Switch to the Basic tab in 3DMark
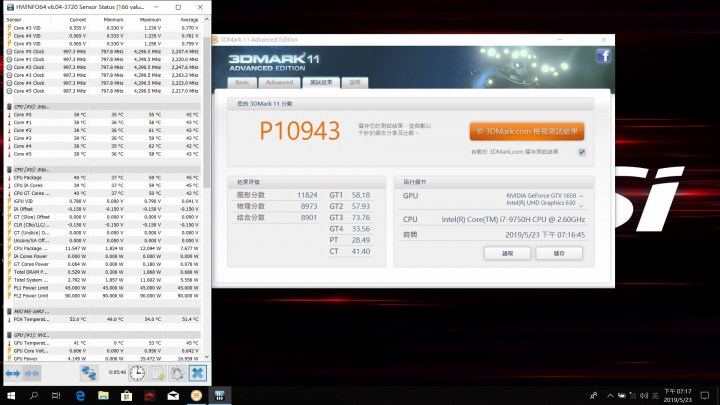 (242, 83)
